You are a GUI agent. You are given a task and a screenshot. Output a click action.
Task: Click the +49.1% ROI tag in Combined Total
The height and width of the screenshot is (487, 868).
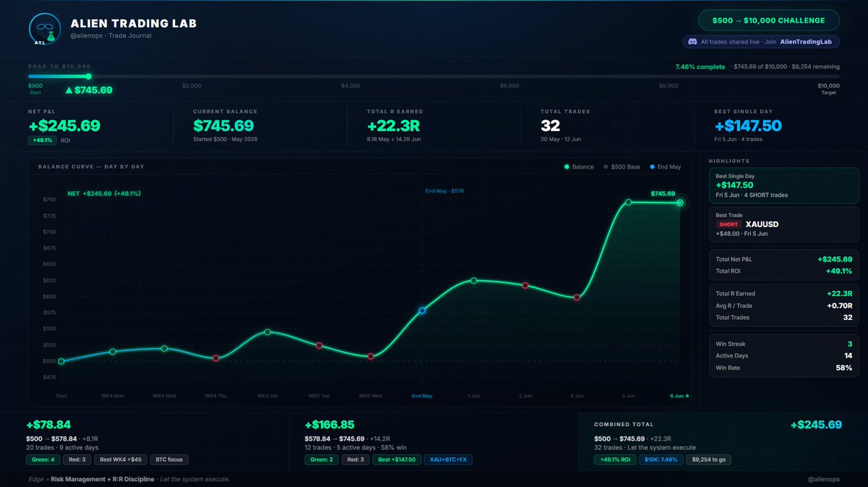tap(613, 460)
